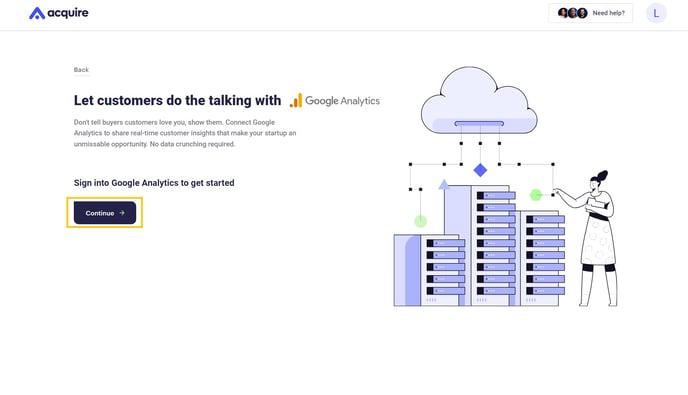Click the Google Analytics logo
This screenshot has height=395, width=688.
335,101
